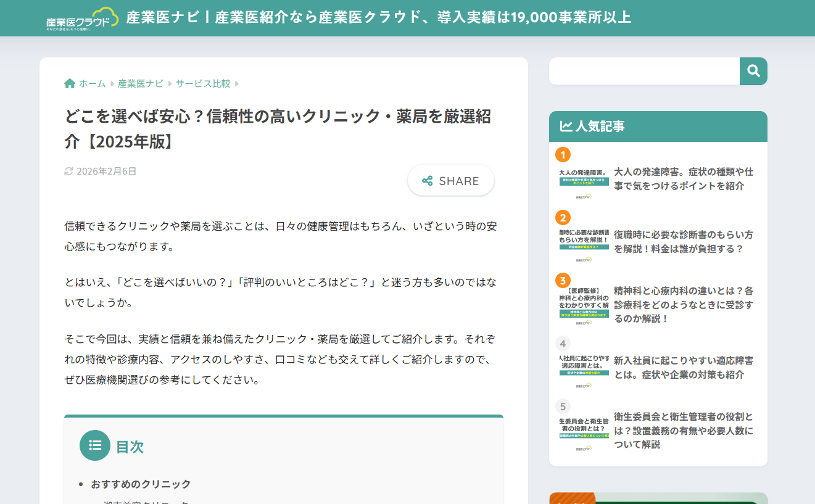Image resolution: width=815 pixels, height=504 pixels.
Task: Click the home icon in the breadcrumb
Action: click(x=69, y=83)
